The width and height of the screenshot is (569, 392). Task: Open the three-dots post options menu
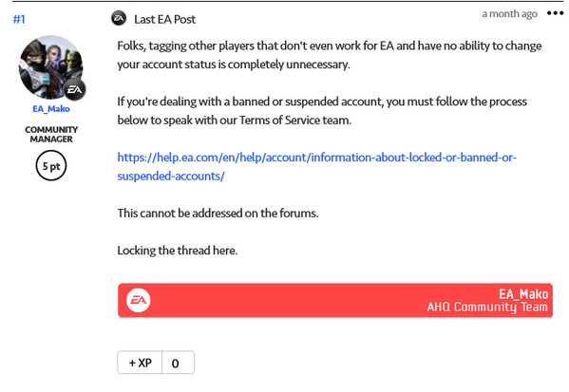tap(555, 13)
